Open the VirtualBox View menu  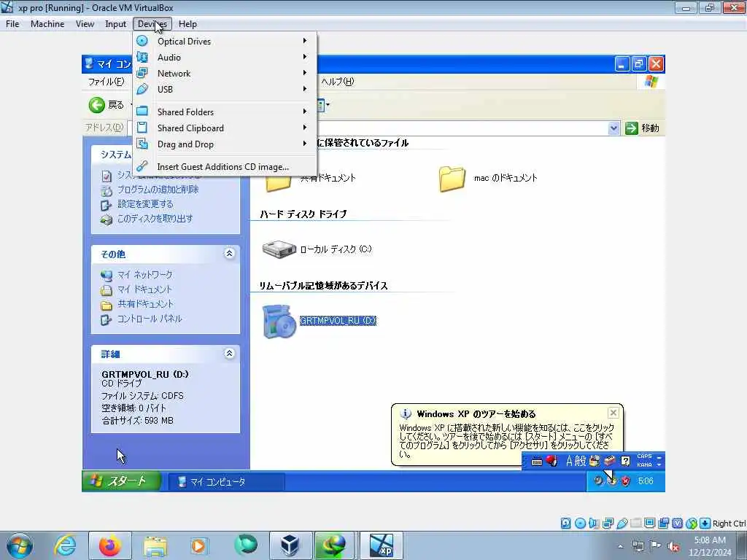[85, 24]
